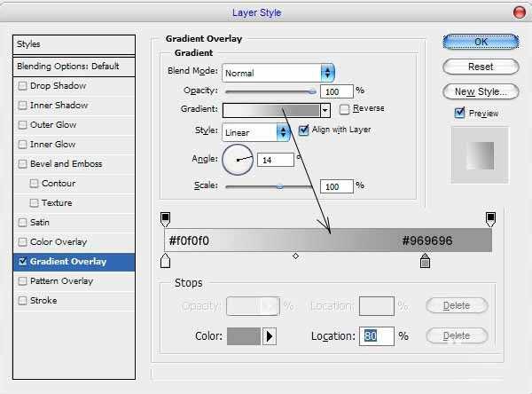Open the gradient Style Linear dropdown
The width and height of the screenshot is (532, 394).
point(284,131)
